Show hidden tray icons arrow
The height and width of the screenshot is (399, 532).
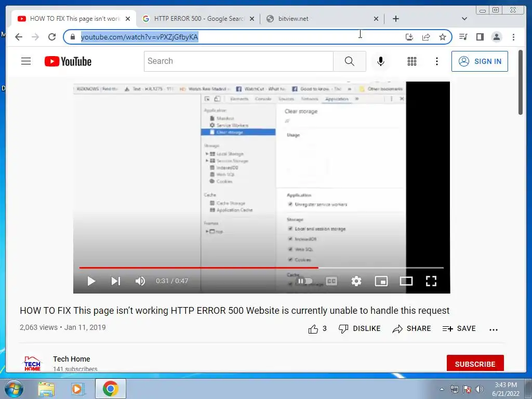[x=442, y=389]
